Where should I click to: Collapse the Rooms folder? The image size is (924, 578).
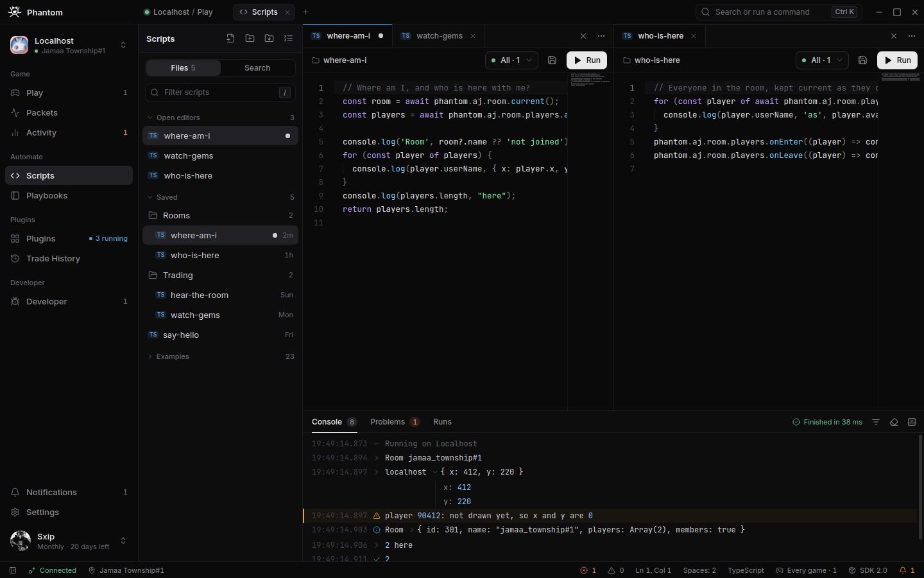(x=219, y=215)
